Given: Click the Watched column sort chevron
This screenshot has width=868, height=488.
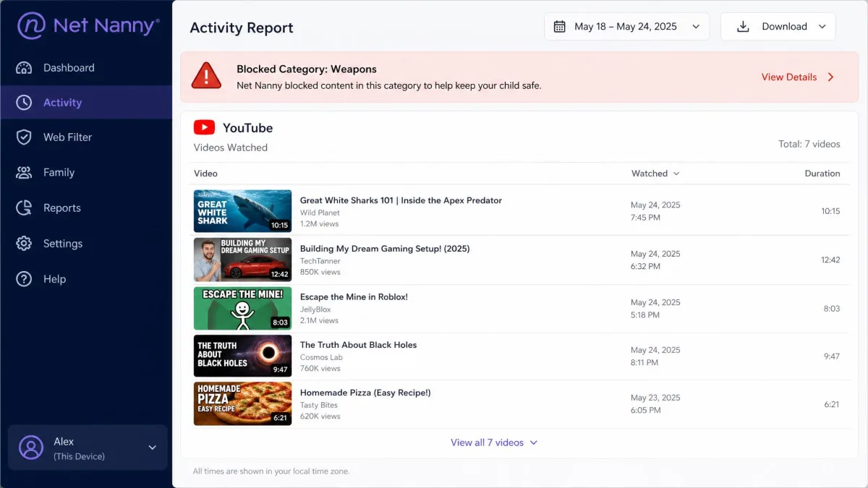Looking at the screenshot, I should (676, 174).
